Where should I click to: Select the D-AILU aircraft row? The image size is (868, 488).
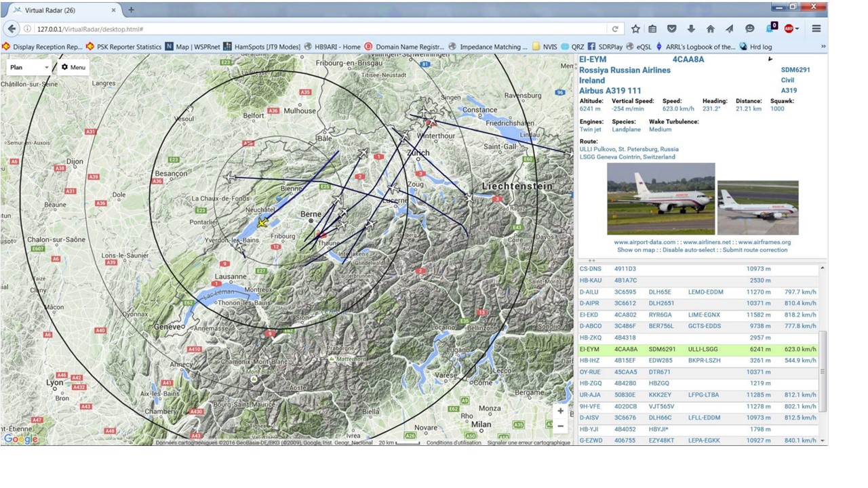tap(698, 292)
